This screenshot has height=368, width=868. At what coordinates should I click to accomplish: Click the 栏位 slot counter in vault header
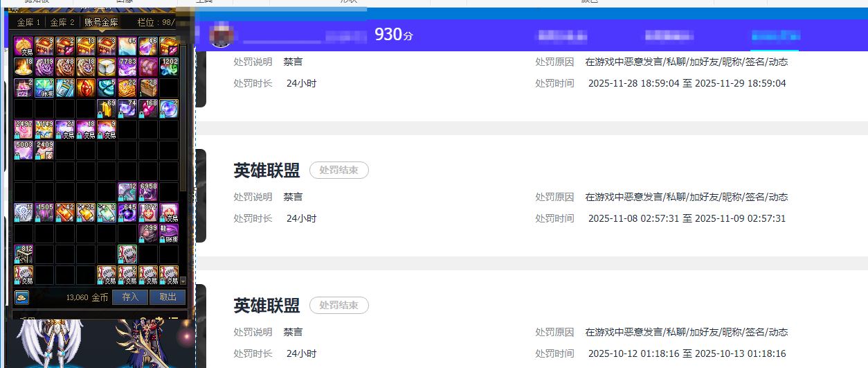pos(155,23)
